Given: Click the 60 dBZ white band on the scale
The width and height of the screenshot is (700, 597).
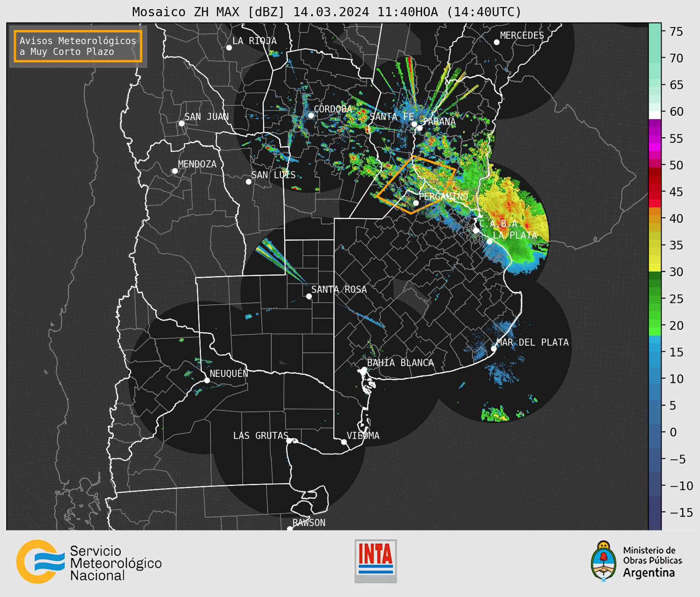Looking at the screenshot, I should coord(655,115).
